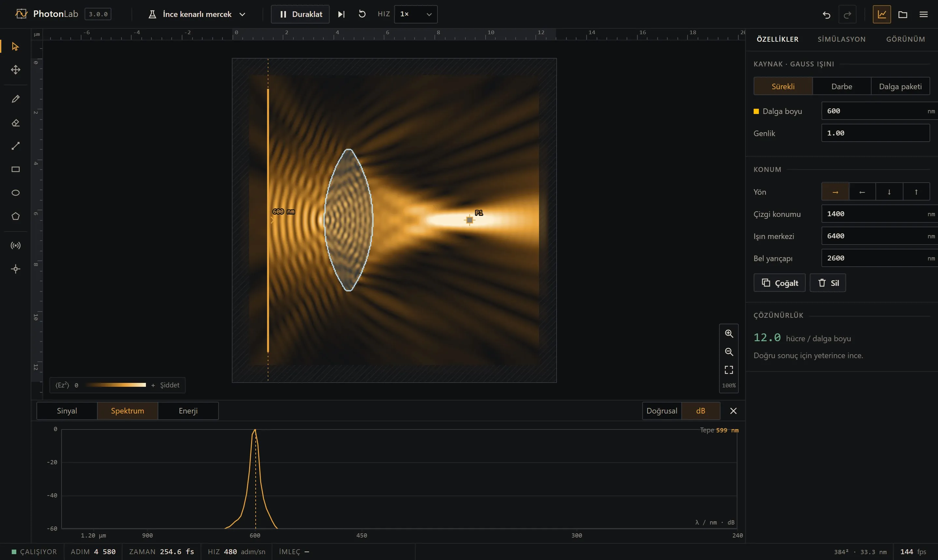The width and height of the screenshot is (938, 560).
Task: Click the Dalga boyu 600 field
Action: tap(879, 111)
